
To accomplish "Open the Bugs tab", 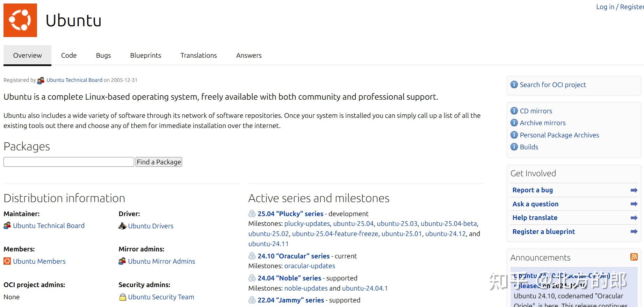I will coord(103,55).
